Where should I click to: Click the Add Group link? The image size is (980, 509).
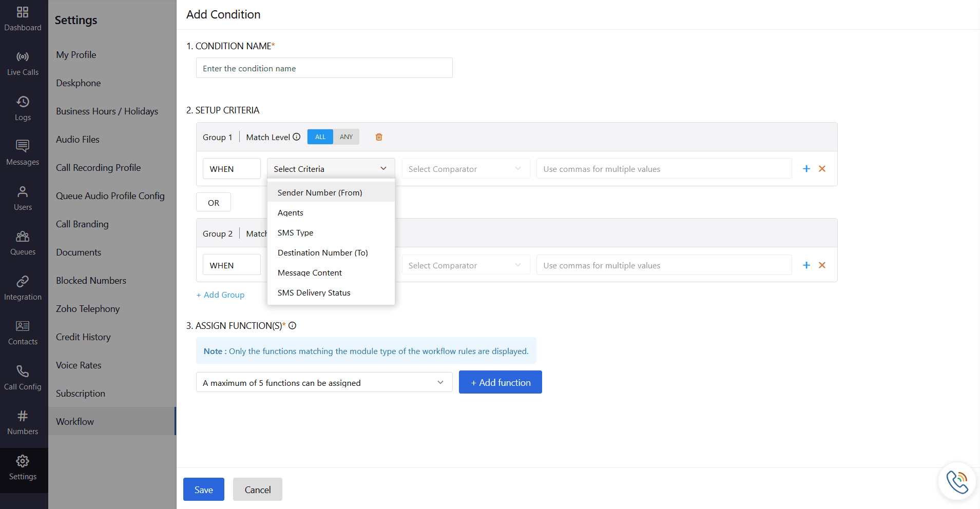click(x=221, y=295)
